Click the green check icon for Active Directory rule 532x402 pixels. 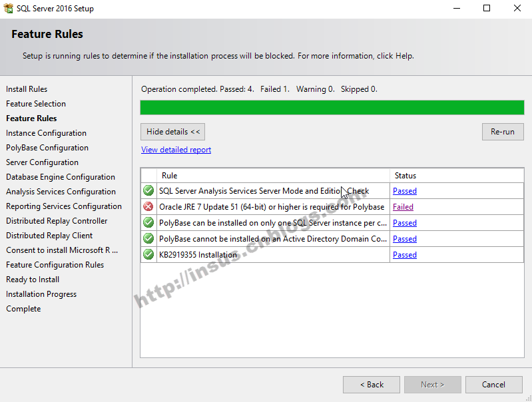[x=148, y=238]
